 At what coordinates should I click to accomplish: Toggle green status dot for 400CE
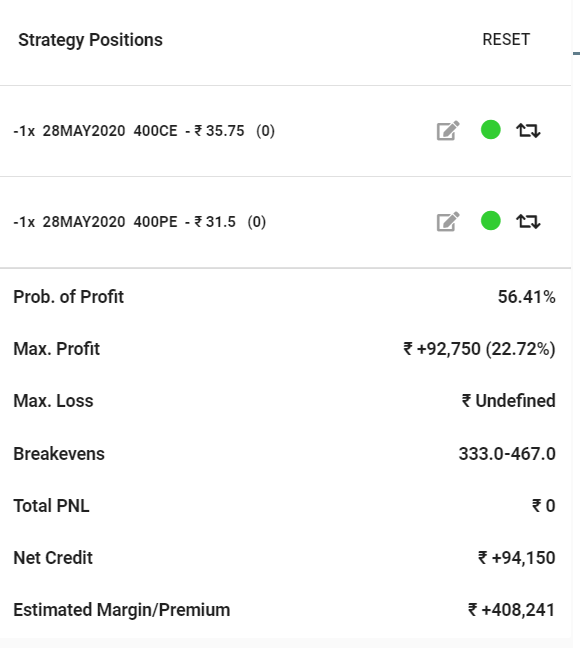pos(491,129)
